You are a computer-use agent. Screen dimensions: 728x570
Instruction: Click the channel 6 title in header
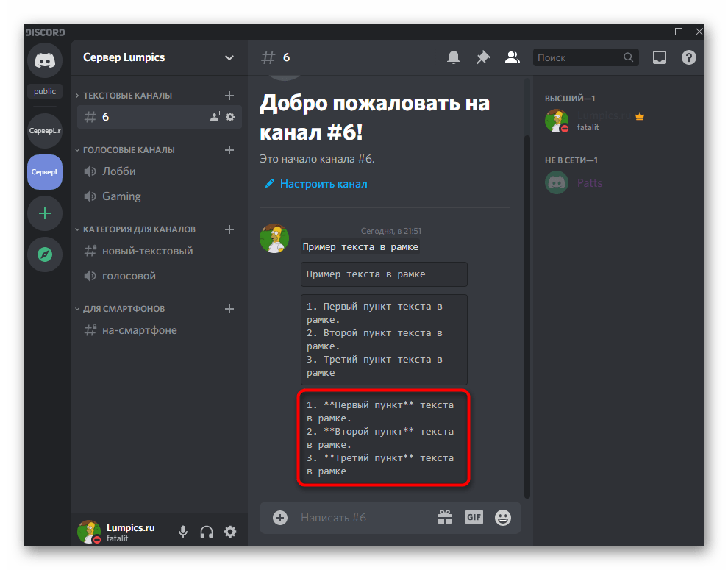point(286,57)
